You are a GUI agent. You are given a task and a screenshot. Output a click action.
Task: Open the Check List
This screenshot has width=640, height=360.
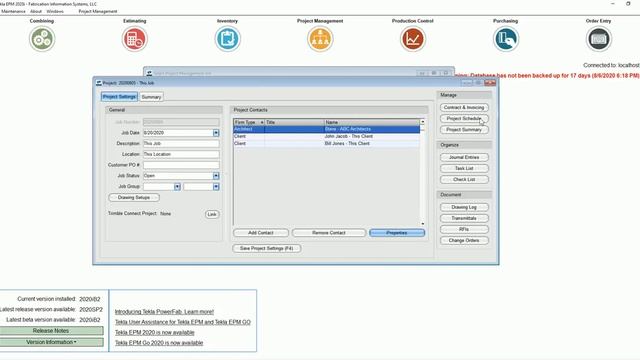click(464, 179)
